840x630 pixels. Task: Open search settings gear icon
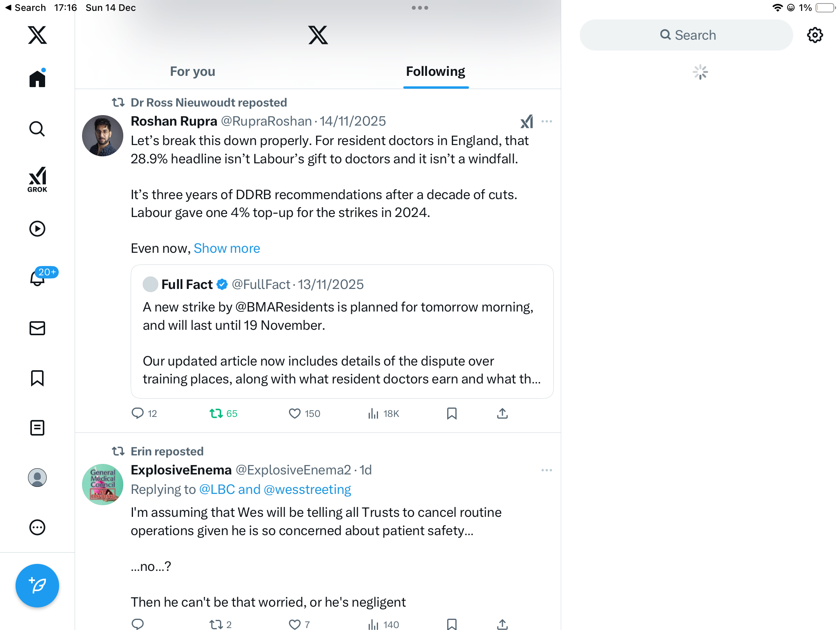(815, 35)
